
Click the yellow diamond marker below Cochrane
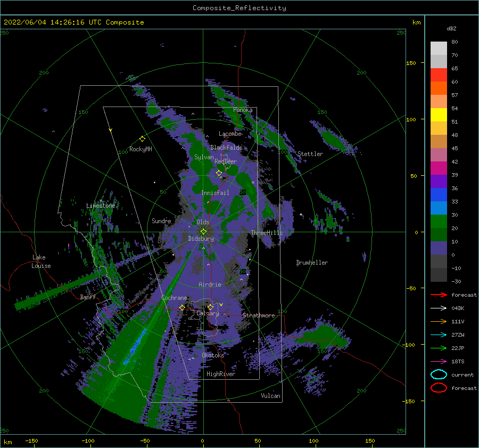[182, 307]
